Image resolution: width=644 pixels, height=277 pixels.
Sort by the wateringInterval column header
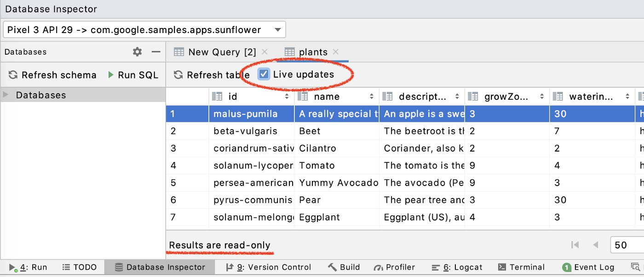592,96
